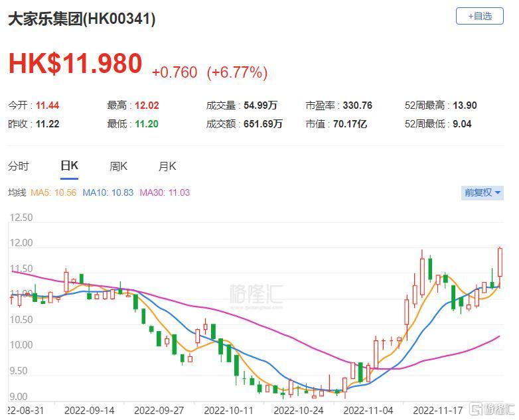Click the 12.00 y-axis price label

[x=21, y=243]
